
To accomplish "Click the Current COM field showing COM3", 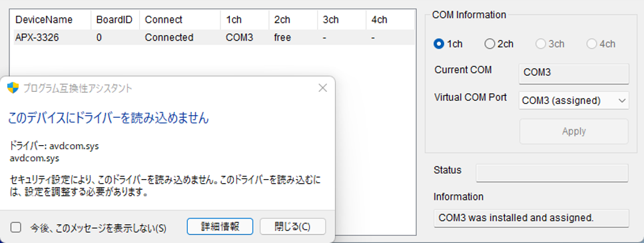I will coord(574,73).
